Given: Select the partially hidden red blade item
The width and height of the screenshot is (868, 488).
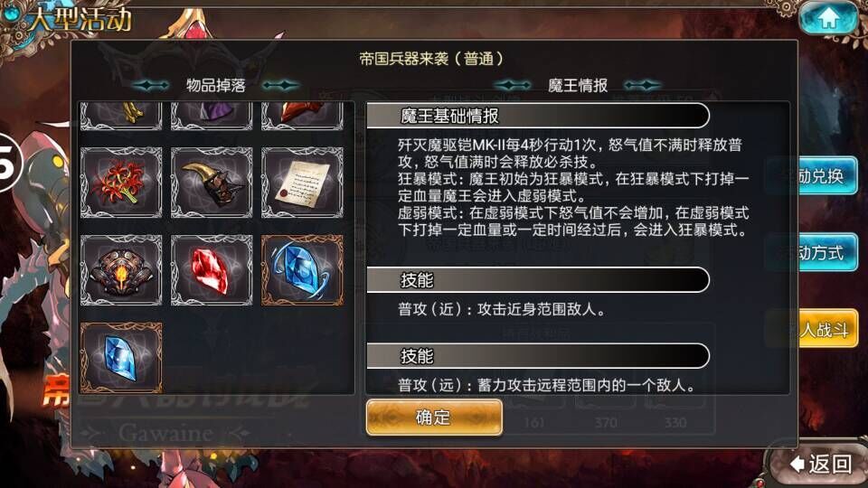Looking at the screenshot, I should (x=302, y=116).
